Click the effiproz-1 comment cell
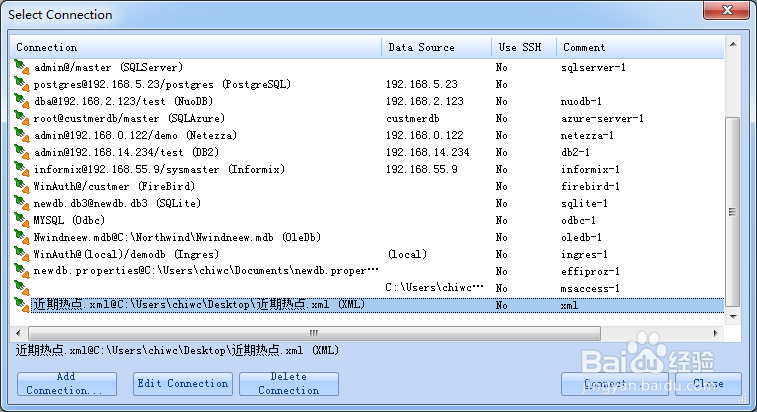Viewport: 757px width, 412px height. [590, 271]
